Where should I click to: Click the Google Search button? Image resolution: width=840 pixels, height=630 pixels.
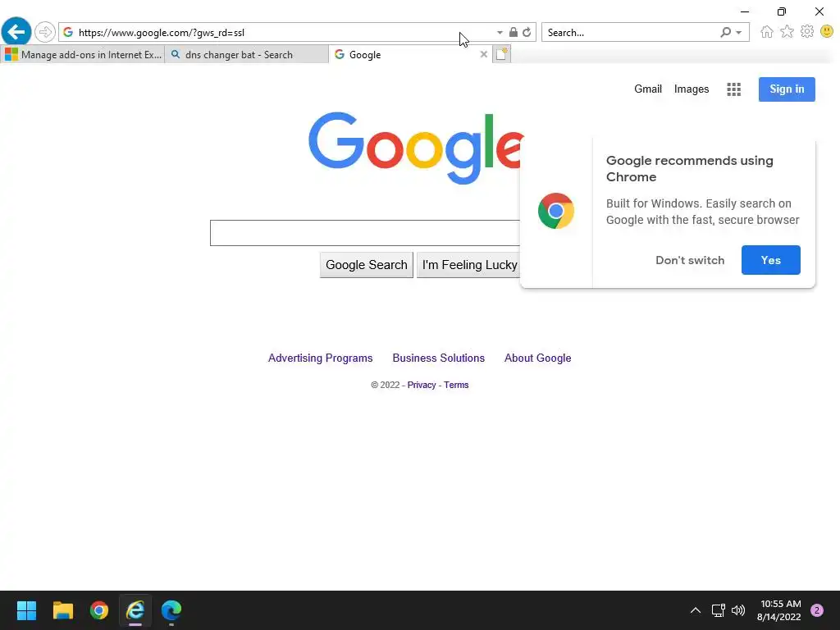click(x=367, y=265)
